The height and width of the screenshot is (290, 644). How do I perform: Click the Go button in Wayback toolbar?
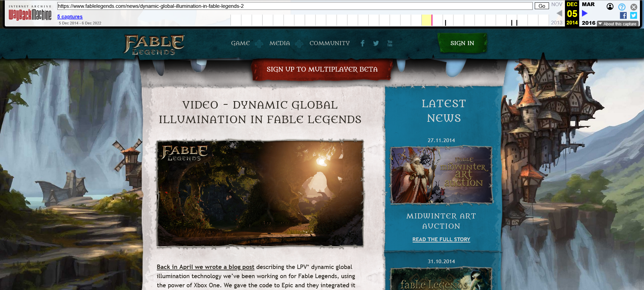(542, 6)
